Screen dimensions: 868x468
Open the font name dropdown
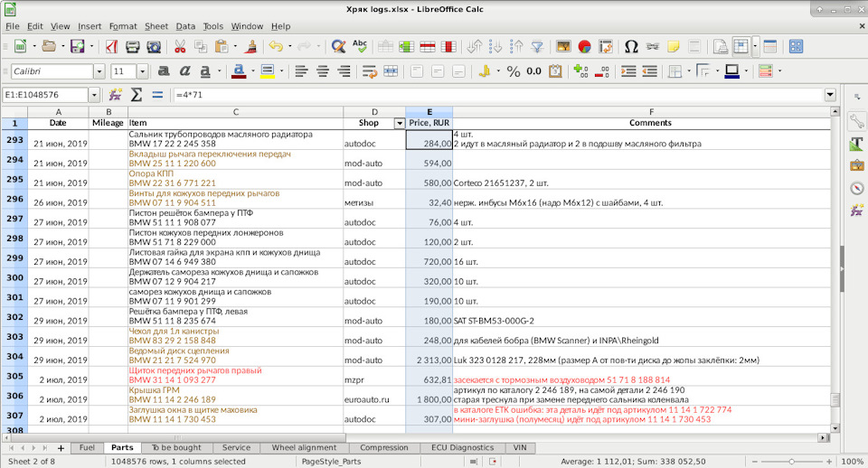tap(99, 71)
